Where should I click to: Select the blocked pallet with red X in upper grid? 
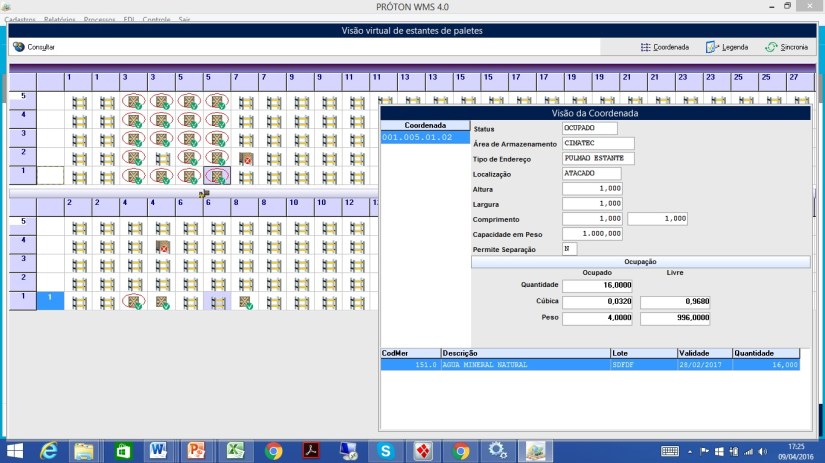click(244, 158)
